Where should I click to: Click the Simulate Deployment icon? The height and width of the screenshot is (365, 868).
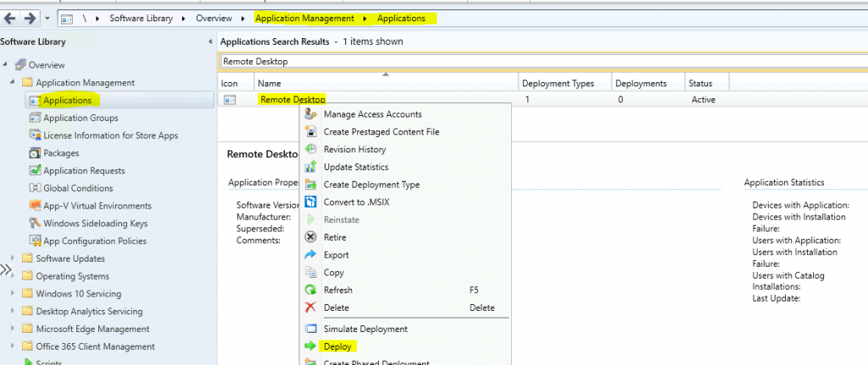(311, 329)
